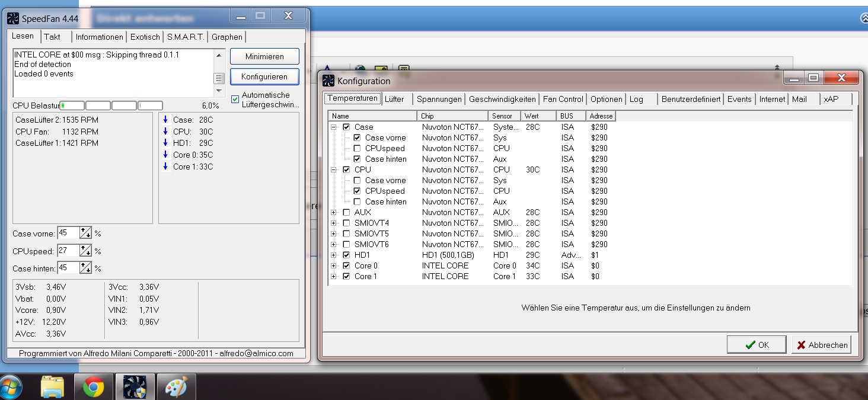868x400 pixels.
Task: Sort by the Wert column header
Action: tap(539, 116)
